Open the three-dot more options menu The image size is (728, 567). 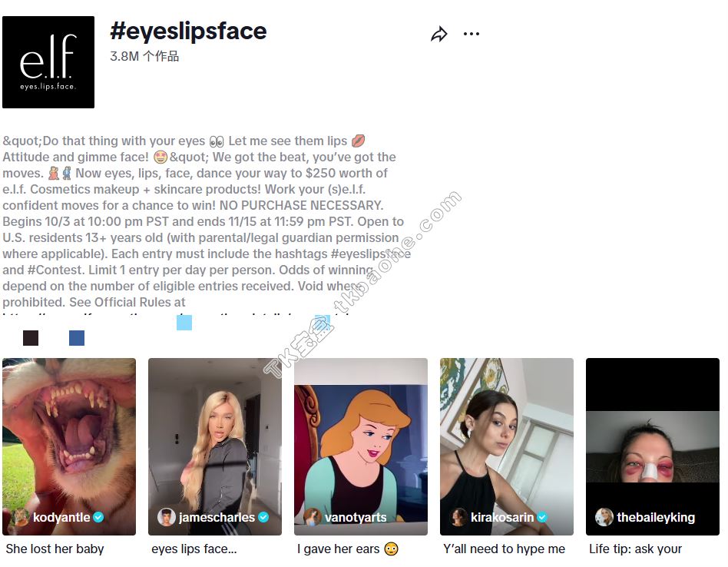472,34
